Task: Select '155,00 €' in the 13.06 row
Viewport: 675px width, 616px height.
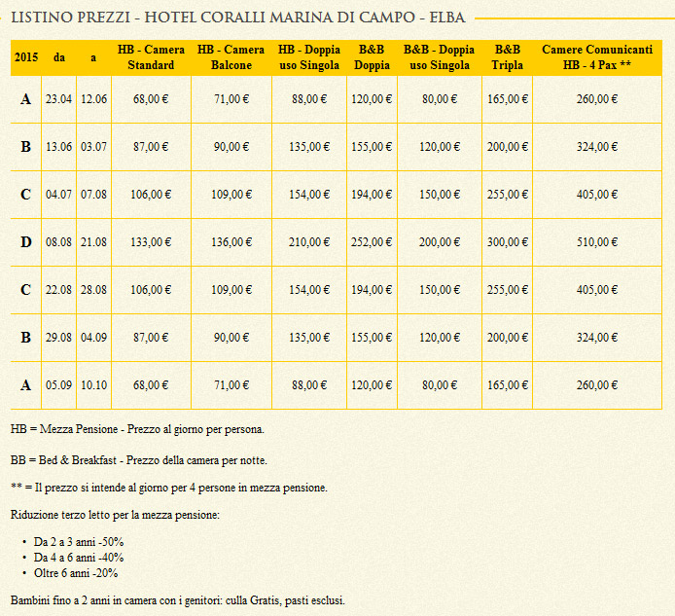Action: tap(372, 147)
